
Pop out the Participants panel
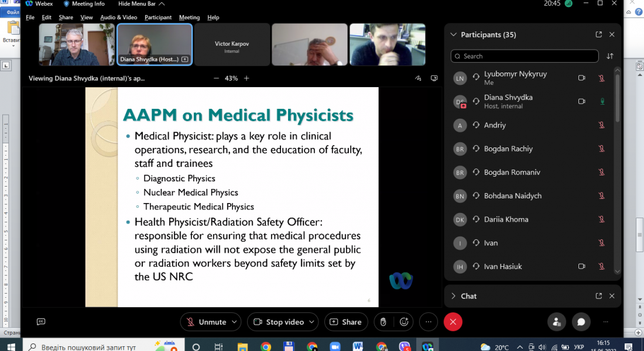598,35
